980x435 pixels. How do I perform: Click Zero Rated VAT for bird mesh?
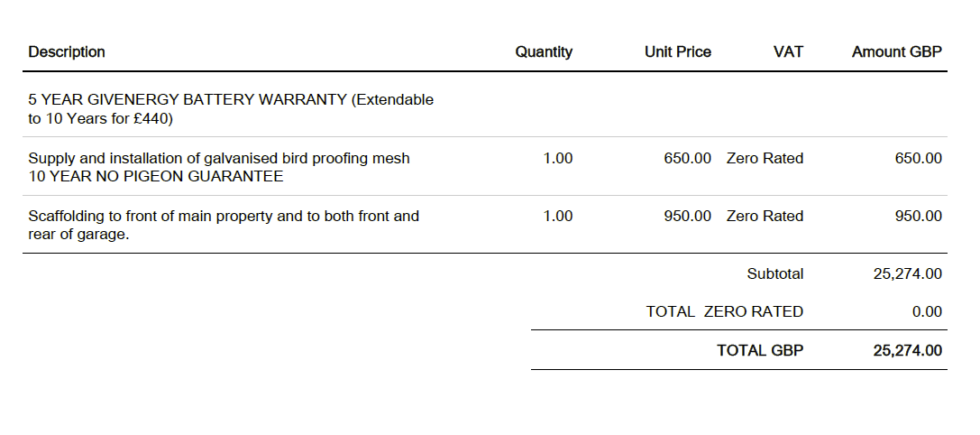tap(765, 159)
